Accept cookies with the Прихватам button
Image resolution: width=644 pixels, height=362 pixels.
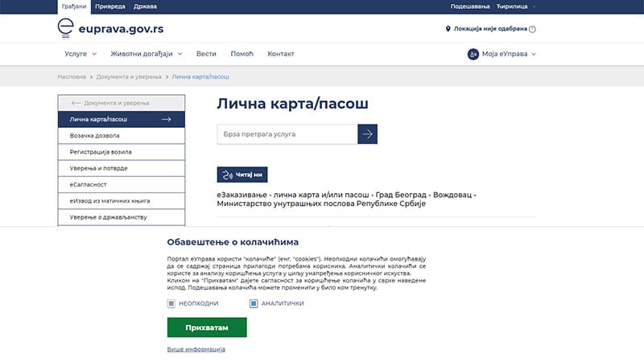click(x=207, y=327)
